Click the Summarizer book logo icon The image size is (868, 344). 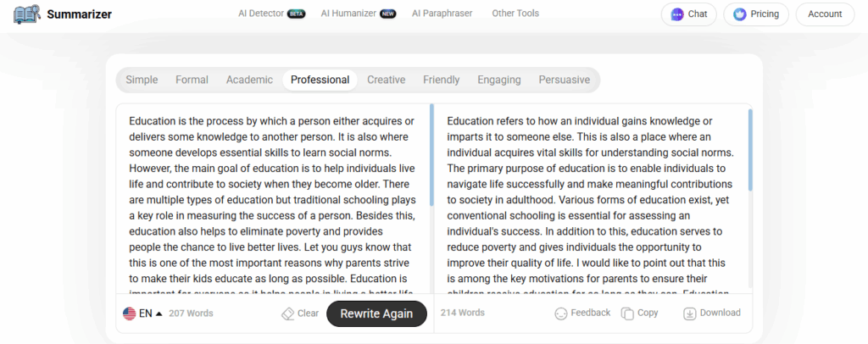[27, 14]
